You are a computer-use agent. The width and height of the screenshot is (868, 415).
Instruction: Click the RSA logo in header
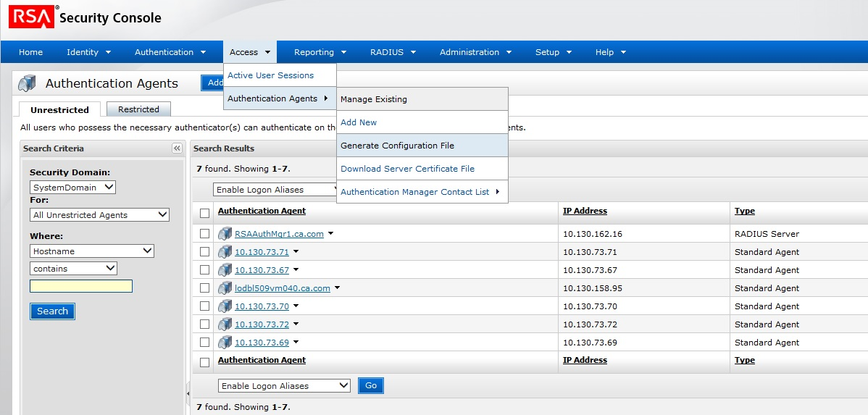pos(32,17)
